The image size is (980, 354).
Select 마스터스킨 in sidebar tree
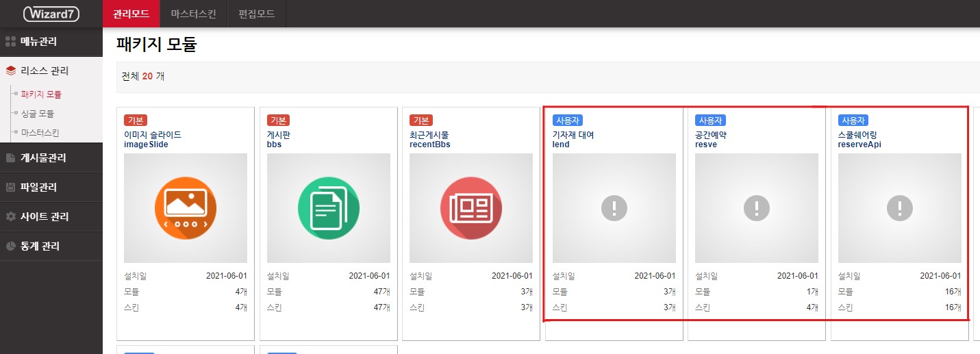pyautogui.click(x=40, y=133)
